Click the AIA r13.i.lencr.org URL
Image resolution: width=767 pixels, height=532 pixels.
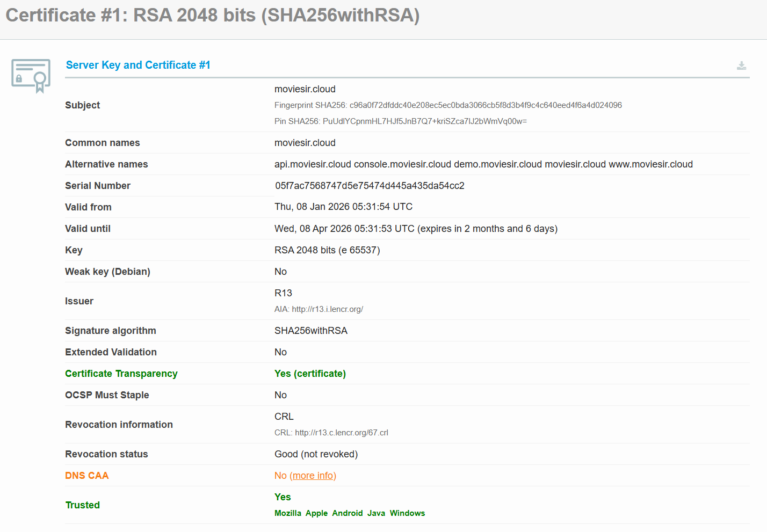point(327,309)
